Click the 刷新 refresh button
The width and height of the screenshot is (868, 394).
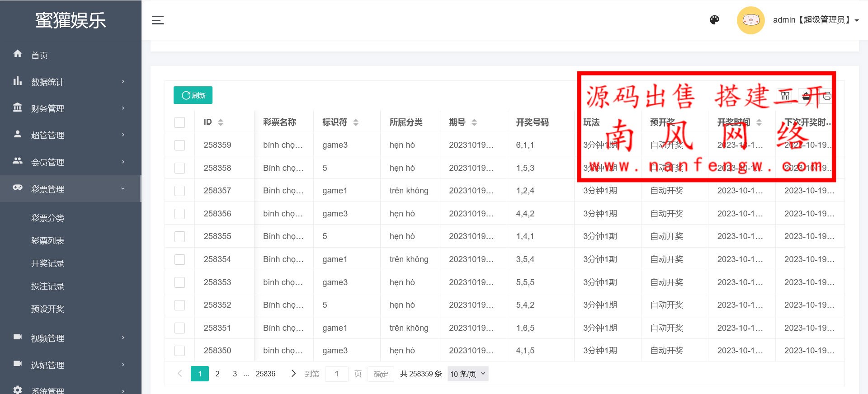coord(193,95)
